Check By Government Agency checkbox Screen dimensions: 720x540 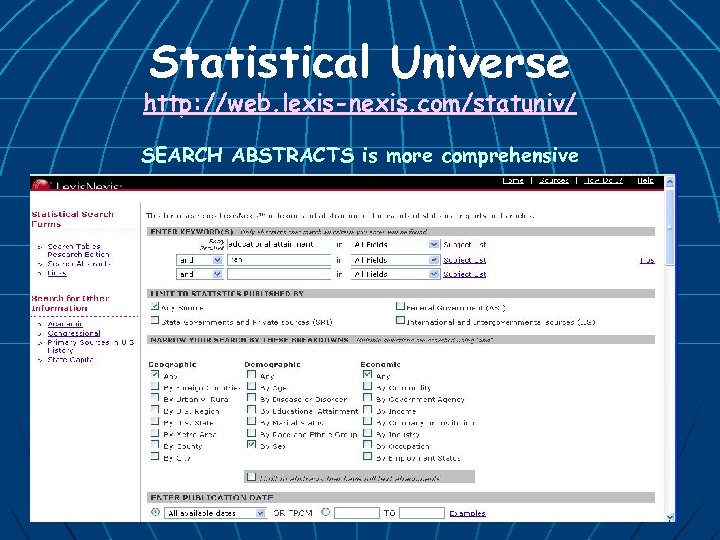367,398
